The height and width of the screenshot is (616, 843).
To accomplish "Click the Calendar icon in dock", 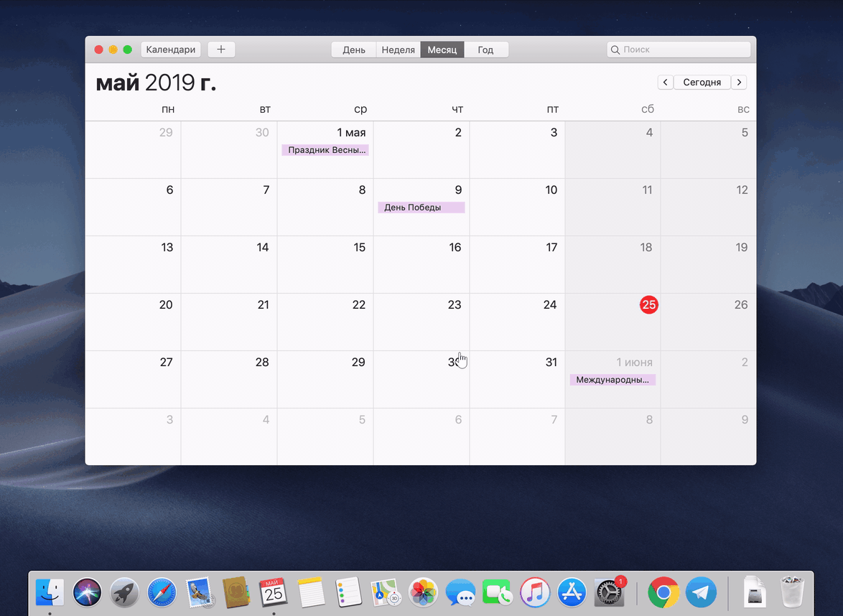I will (x=274, y=592).
